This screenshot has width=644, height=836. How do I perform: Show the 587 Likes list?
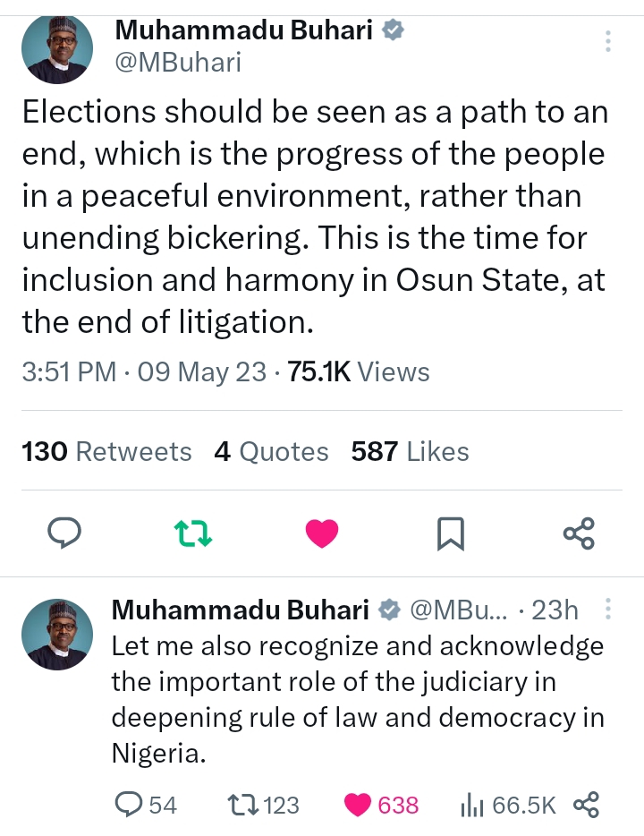(x=410, y=452)
